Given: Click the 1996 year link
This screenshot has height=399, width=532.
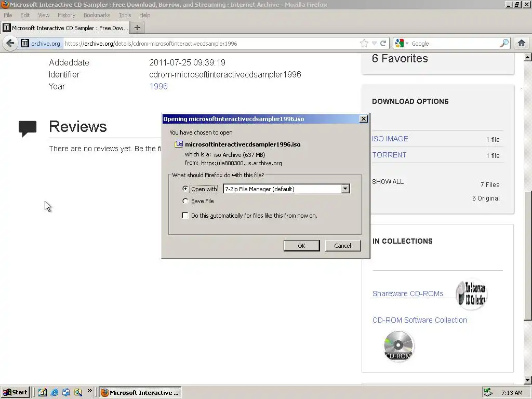Looking at the screenshot, I should (x=158, y=86).
